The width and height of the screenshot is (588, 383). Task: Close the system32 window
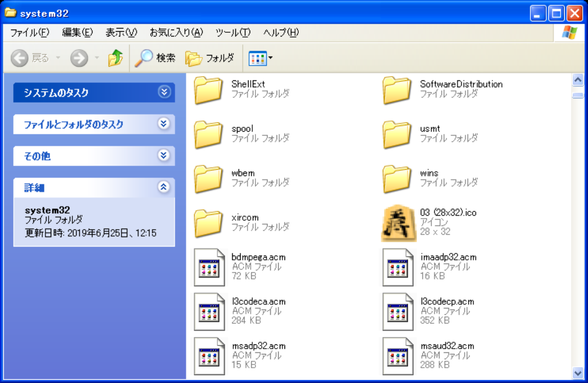point(575,14)
